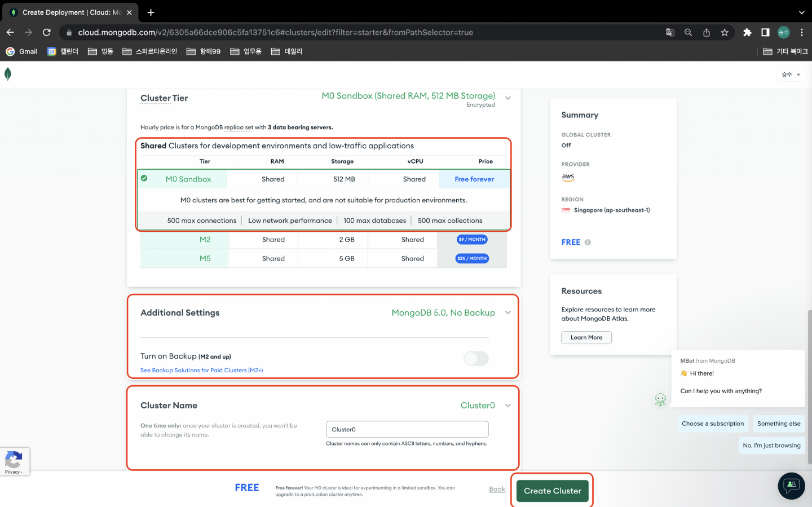Collapse the Additional Settings section chevron
This screenshot has width=812, height=507.
508,313
